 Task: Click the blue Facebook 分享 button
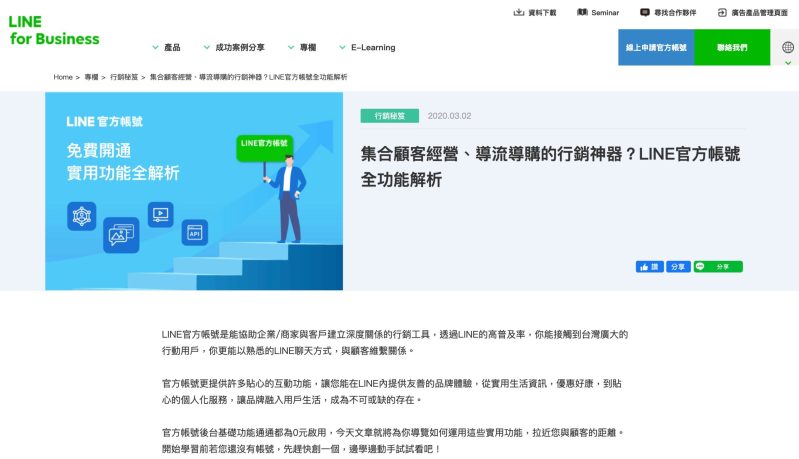pyautogui.click(x=678, y=267)
